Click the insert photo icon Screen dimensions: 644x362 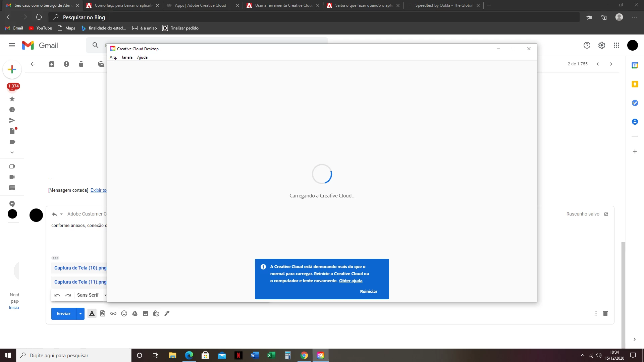pyautogui.click(x=146, y=313)
